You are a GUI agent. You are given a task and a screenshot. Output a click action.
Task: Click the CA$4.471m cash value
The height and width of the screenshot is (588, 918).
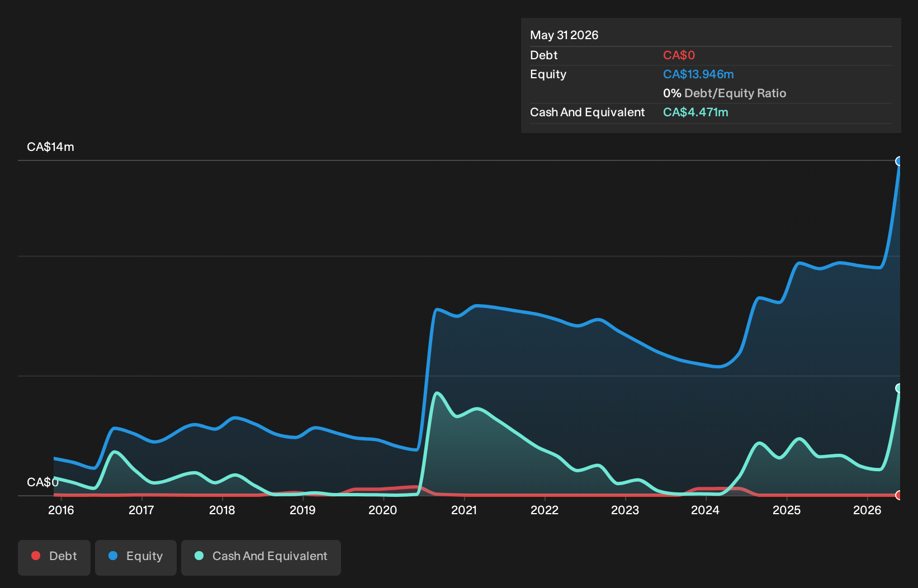click(695, 112)
